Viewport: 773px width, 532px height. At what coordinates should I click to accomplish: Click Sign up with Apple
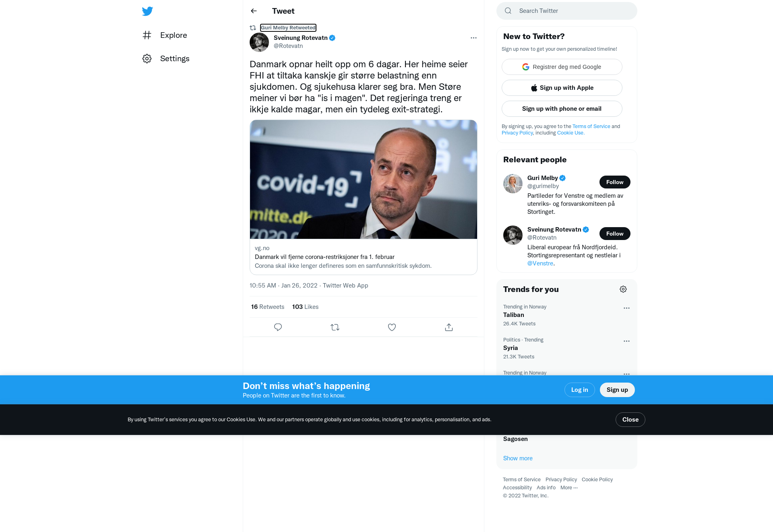(x=562, y=88)
